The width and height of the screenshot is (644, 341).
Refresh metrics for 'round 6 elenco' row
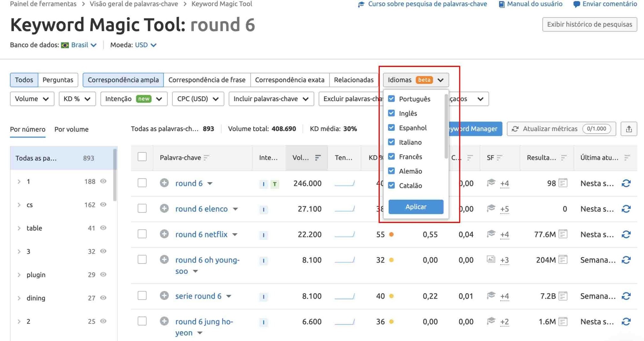(x=626, y=209)
